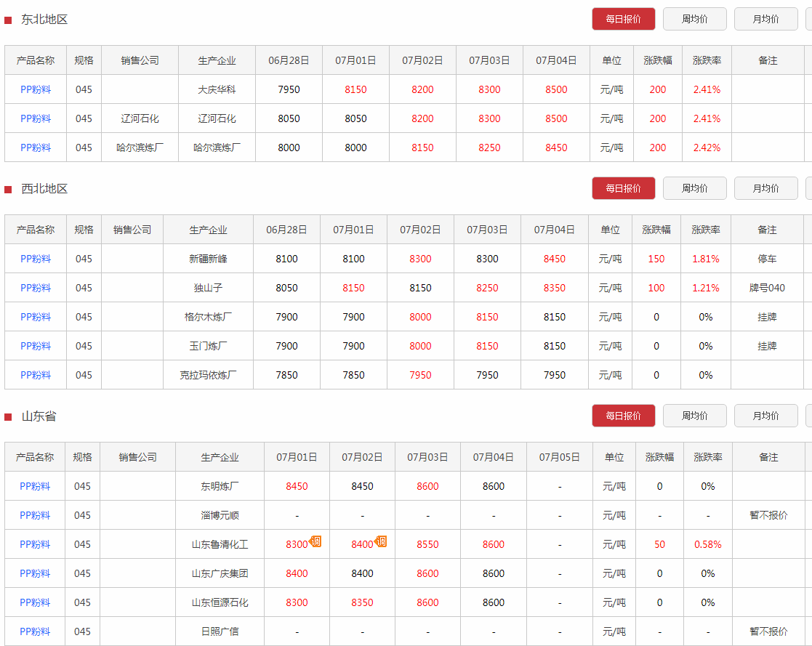Click 淄博元顺 producer cell
812x646 pixels.
coord(220,515)
